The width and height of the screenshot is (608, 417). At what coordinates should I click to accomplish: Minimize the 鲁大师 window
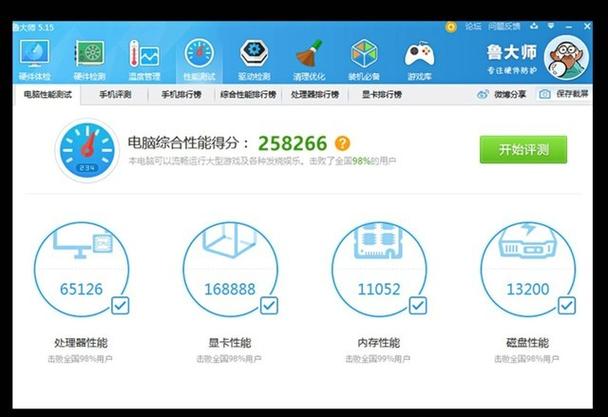coord(569,27)
